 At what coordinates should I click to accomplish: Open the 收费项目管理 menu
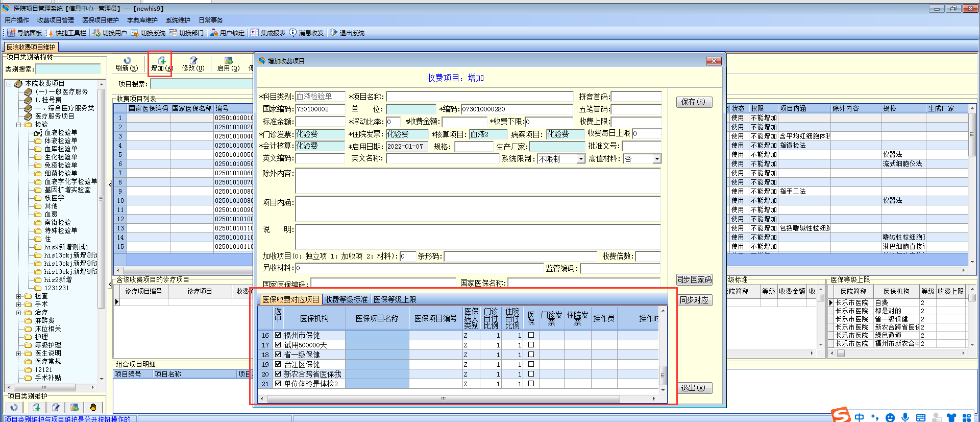(x=56, y=20)
